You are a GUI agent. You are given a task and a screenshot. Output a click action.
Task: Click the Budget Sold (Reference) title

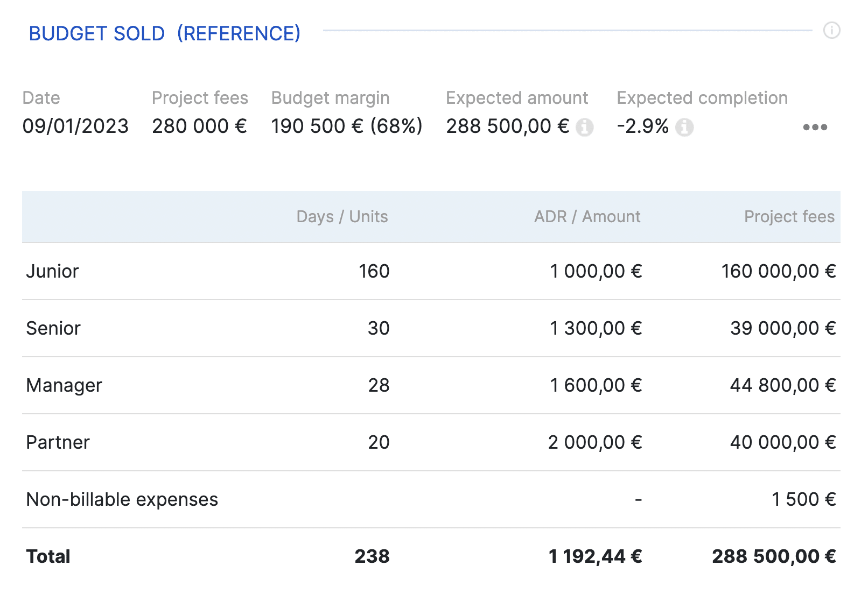click(x=164, y=33)
